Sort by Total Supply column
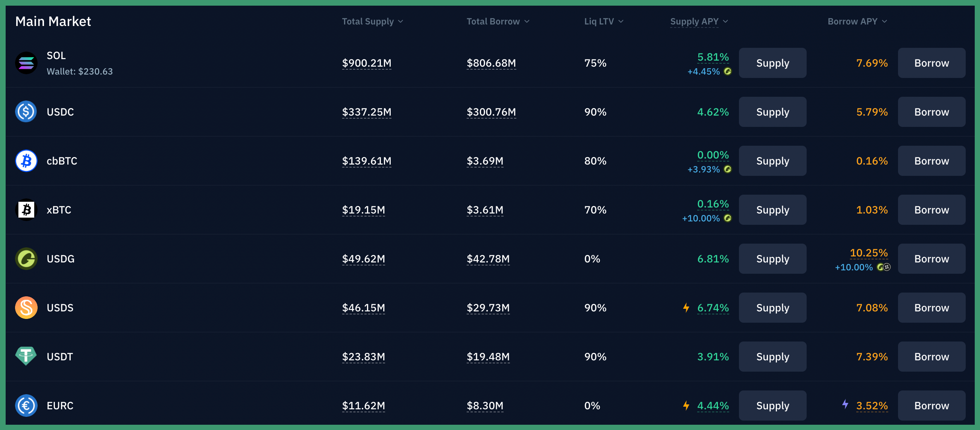The image size is (980, 430). [x=372, y=21]
